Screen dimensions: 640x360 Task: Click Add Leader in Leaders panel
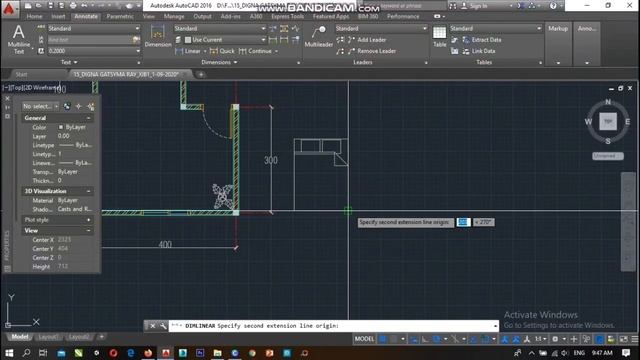pos(367,40)
